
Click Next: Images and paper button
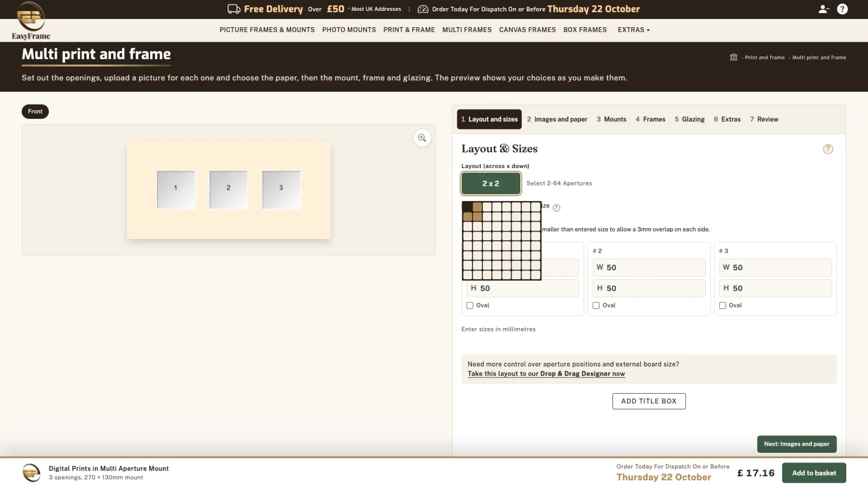pos(797,444)
